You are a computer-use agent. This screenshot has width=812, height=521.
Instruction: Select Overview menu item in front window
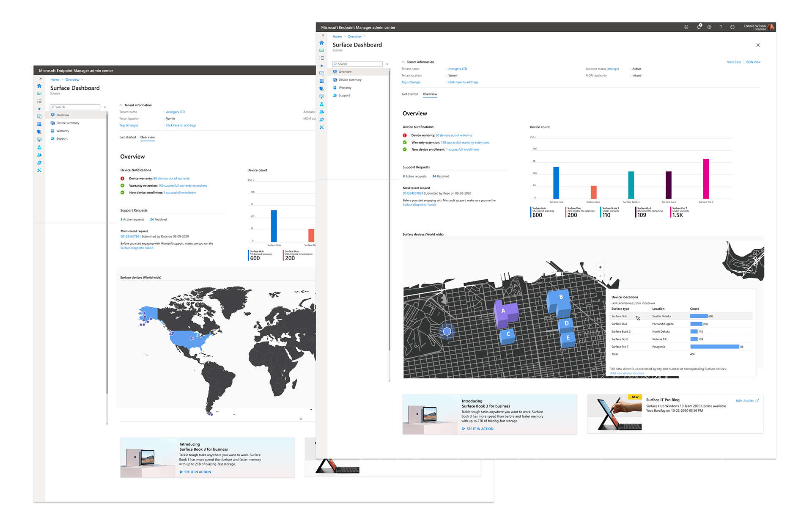tap(359, 72)
